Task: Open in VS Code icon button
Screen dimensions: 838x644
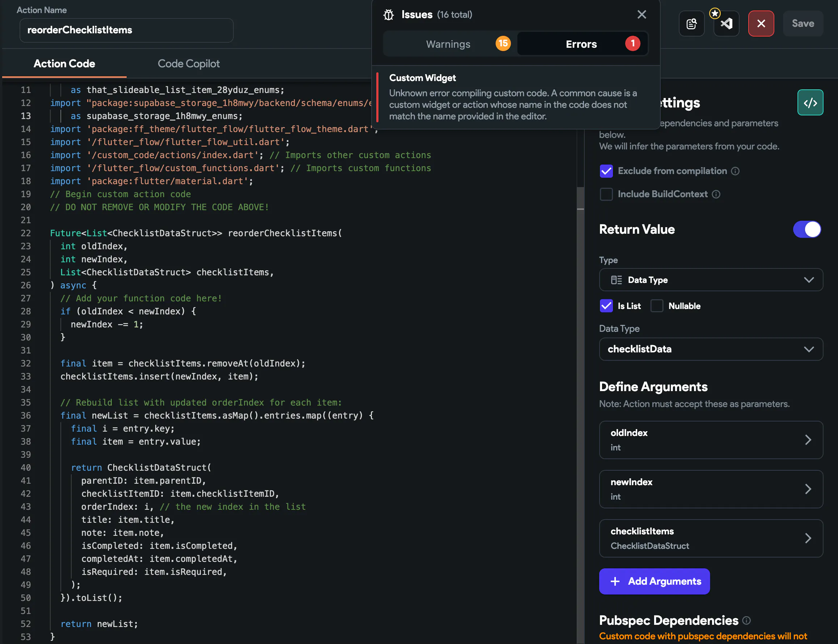Action: pos(726,24)
